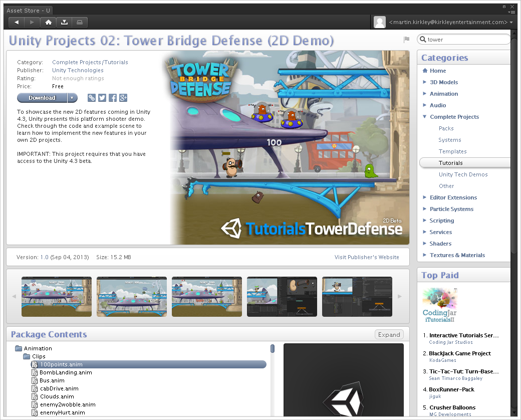The height and width of the screenshot is (420, 521).
Task: Open the Download button dropdown arrow
Action: [x=72, y=98]
